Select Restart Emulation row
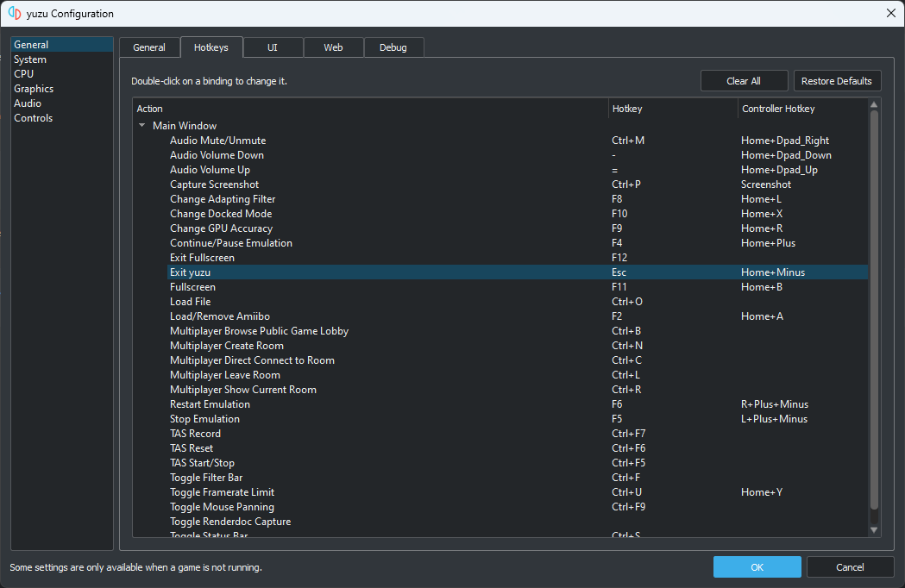 pyautogui.click(x=518, y=403)
